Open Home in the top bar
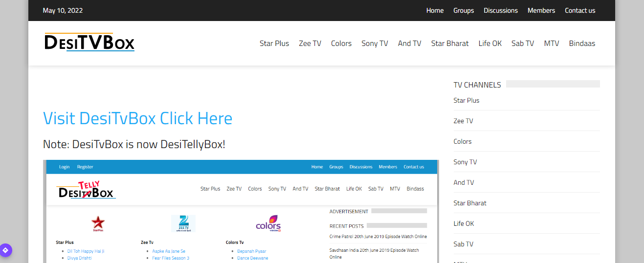The image size is (644, 263). [435, 10]
